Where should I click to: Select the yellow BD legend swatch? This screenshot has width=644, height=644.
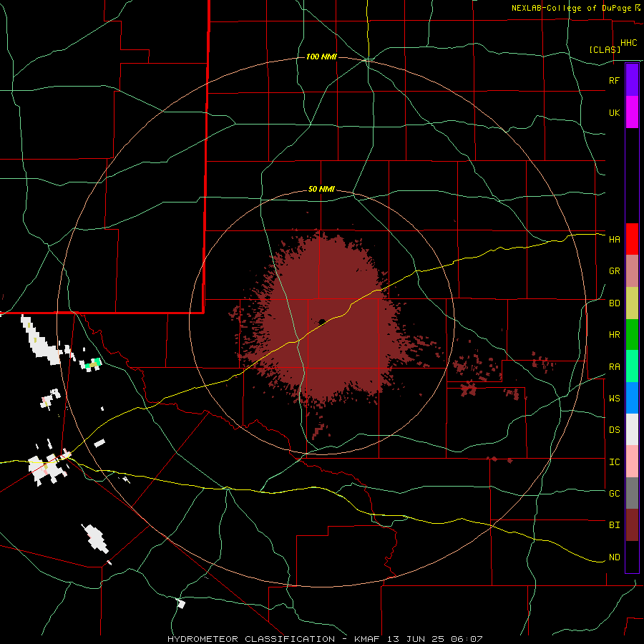[x=632, y=303]
